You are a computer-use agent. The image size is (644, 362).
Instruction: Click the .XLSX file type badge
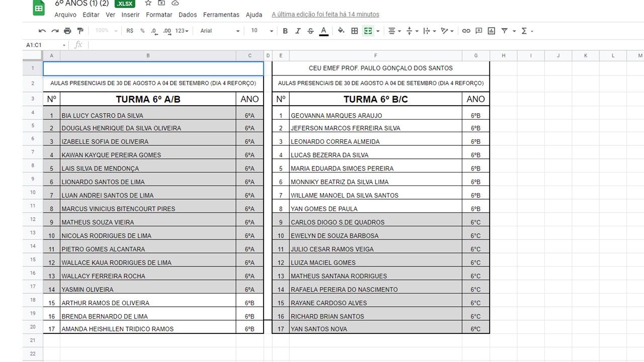pos(125,4)
